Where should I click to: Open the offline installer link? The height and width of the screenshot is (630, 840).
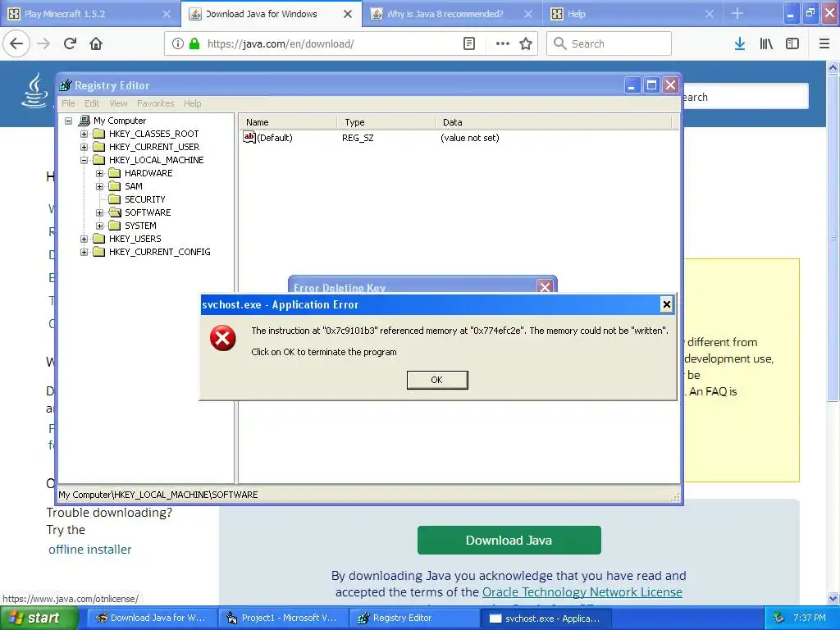89,550
